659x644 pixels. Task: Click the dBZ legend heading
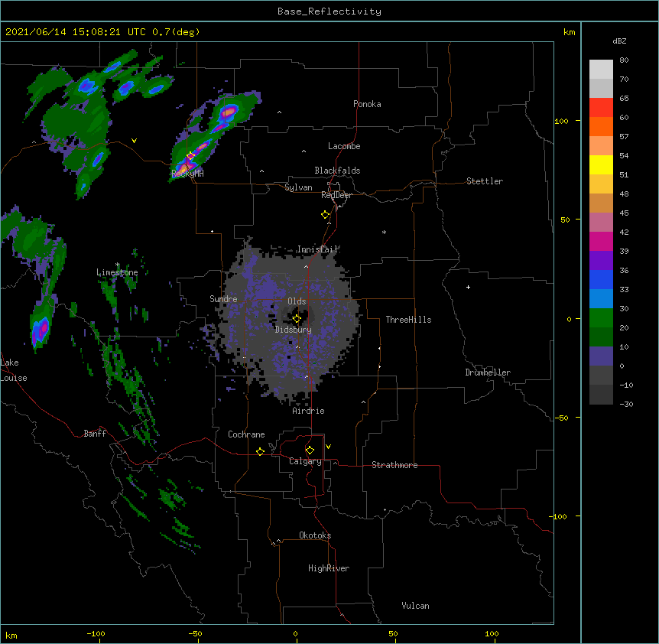[x=619, y=41]
